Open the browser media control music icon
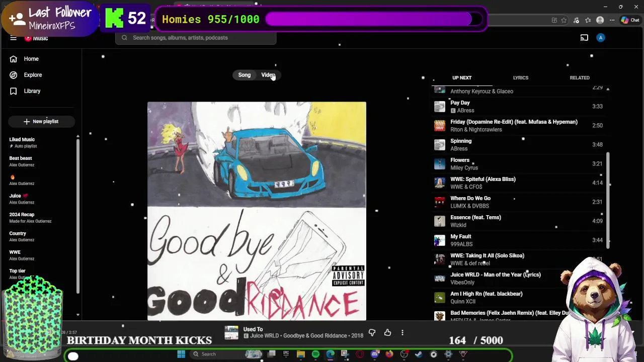The height and width of the screenshot is (362, 644). 576,20
